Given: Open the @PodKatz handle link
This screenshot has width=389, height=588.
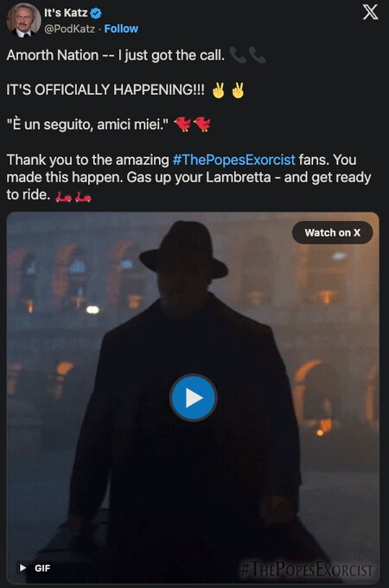Looking at the screenshot, I should coord(69,28).
